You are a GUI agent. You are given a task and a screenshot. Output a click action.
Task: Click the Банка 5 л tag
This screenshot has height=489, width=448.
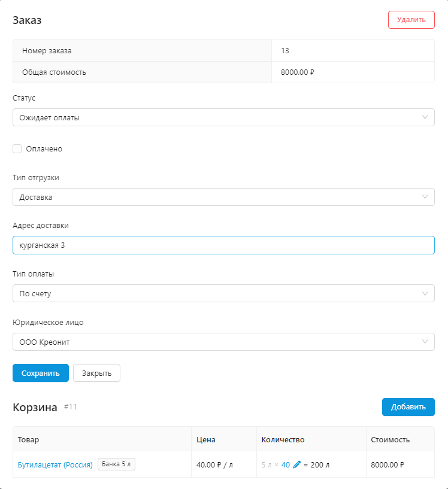116,464
